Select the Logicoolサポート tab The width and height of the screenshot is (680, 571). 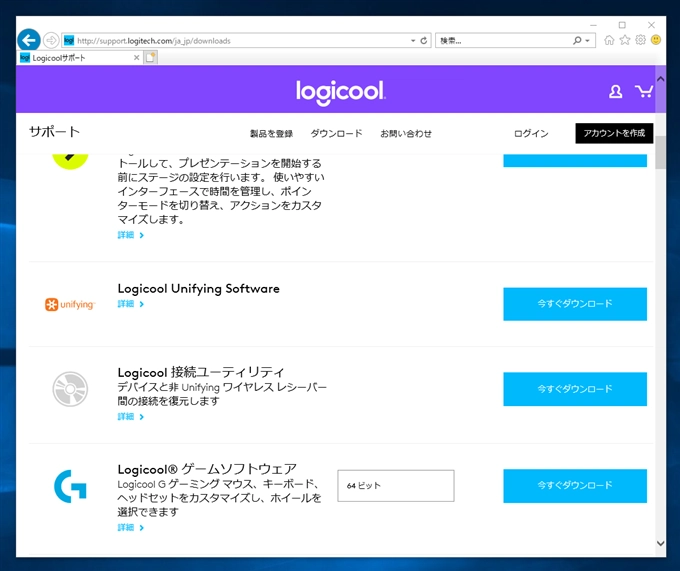(x=78, y=58)
